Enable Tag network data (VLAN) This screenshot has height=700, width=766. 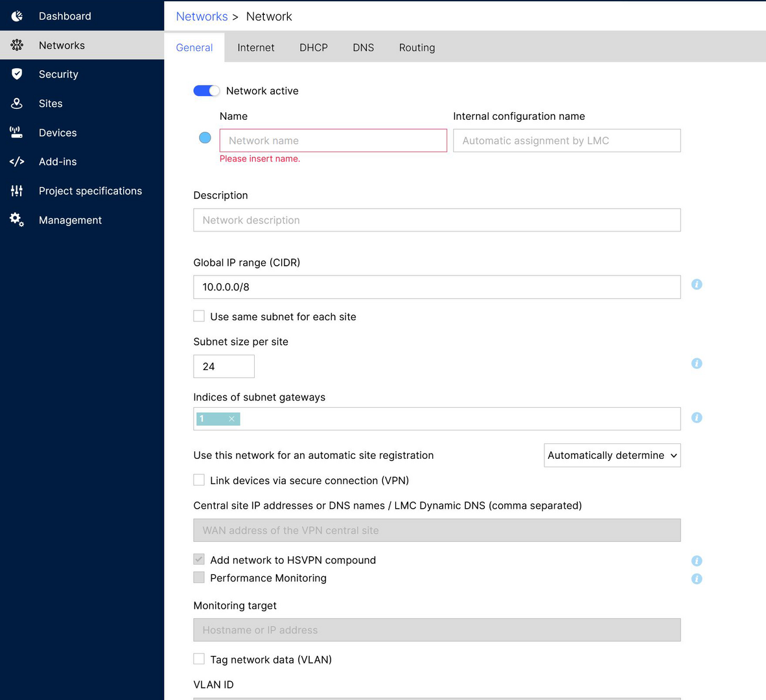(199, 659)
